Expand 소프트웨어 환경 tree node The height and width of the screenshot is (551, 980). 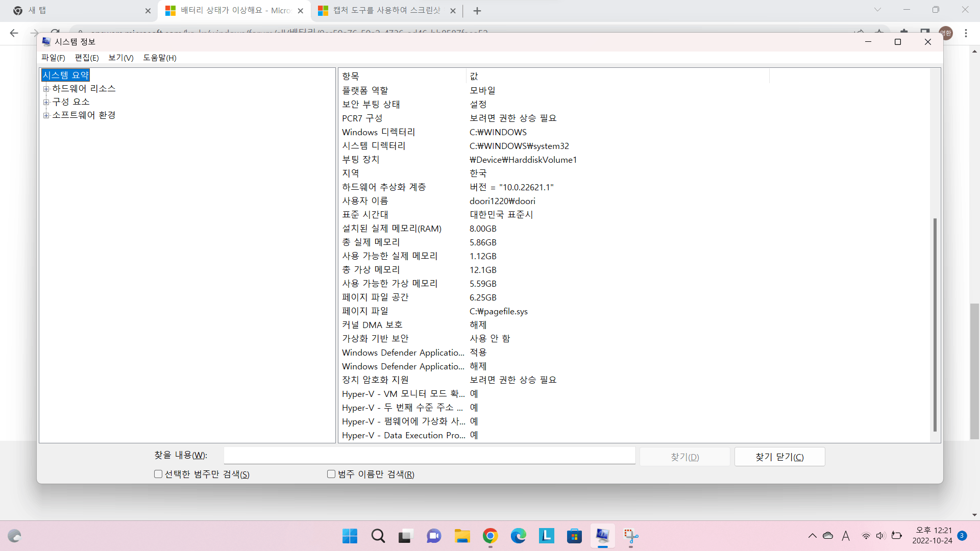[x=46, y=115]
